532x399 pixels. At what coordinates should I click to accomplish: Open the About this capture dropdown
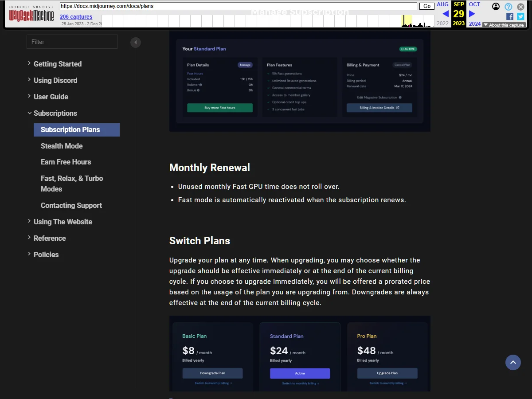coord(504,25)
